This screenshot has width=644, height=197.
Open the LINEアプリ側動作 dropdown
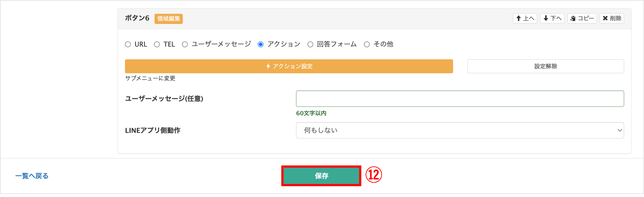tap(460, 130)
